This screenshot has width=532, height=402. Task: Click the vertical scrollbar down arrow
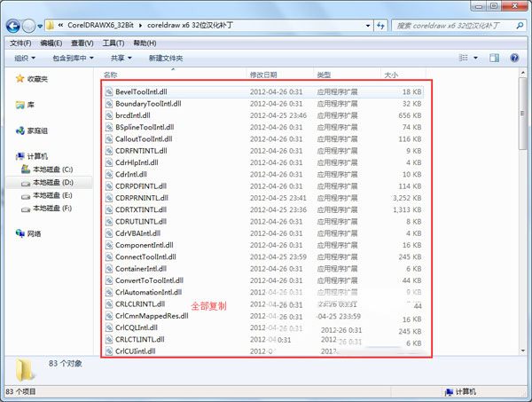[x=523, y=351]
